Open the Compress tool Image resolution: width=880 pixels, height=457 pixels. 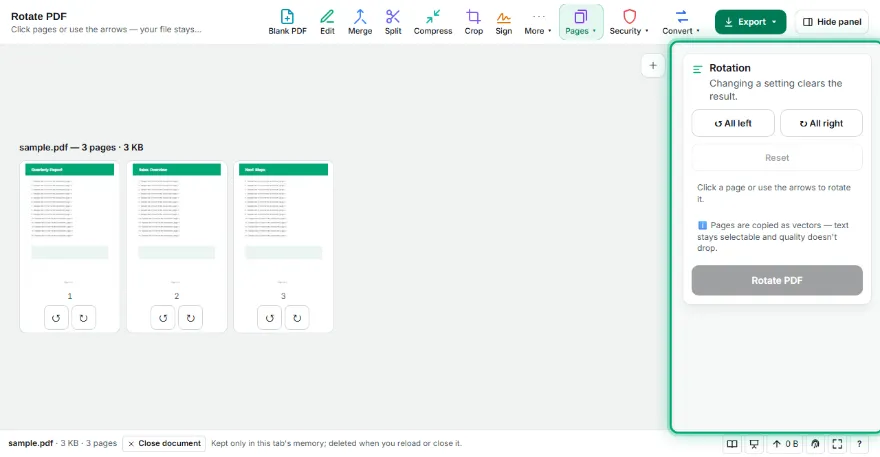tap(433, 22)
